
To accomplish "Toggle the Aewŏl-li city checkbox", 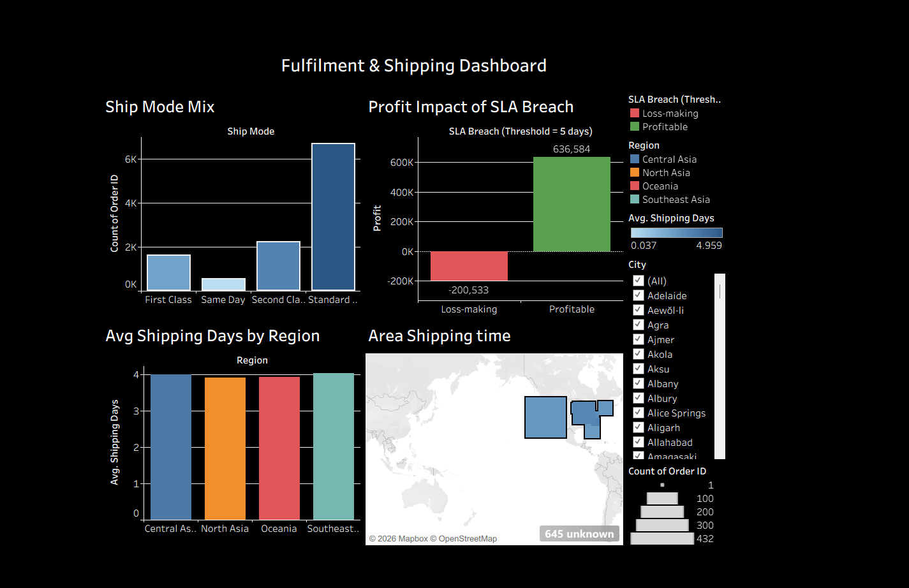I will tap(638, 310).
